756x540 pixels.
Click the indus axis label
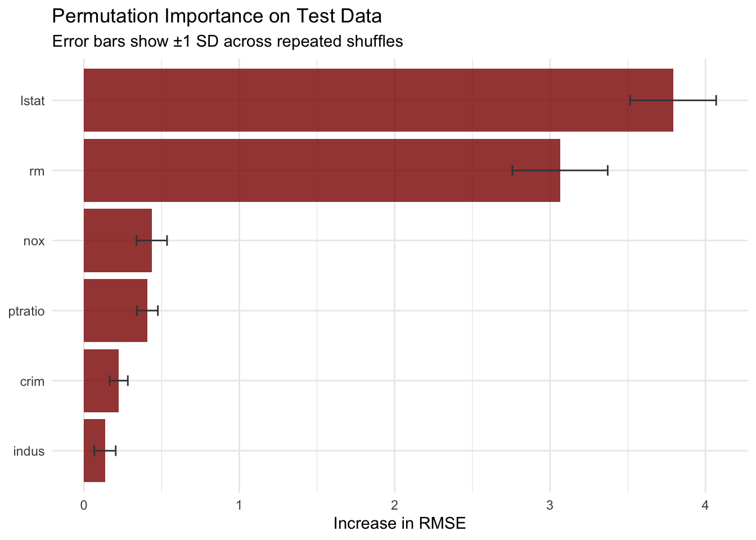tap(28, 451)
